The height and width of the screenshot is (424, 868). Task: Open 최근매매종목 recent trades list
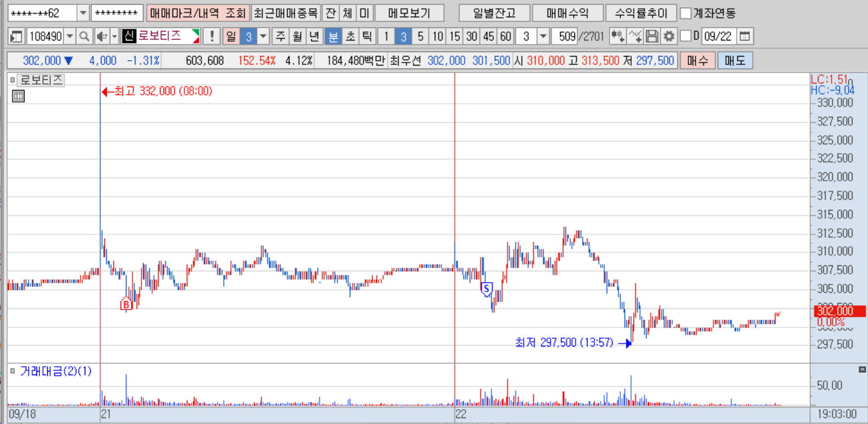pos(286,13)
